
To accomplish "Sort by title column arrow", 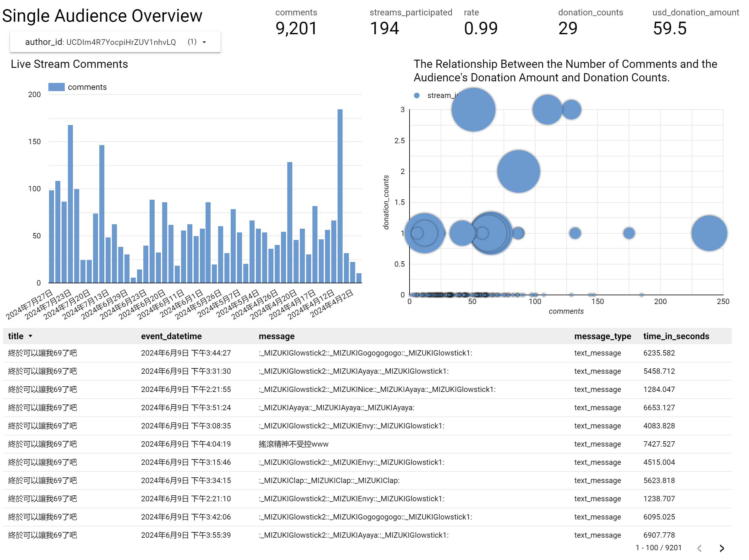I will tap(30, 336).
